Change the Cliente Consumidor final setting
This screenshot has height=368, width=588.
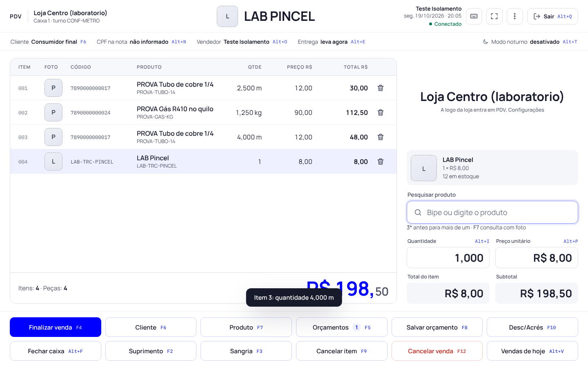pos(48,42)
